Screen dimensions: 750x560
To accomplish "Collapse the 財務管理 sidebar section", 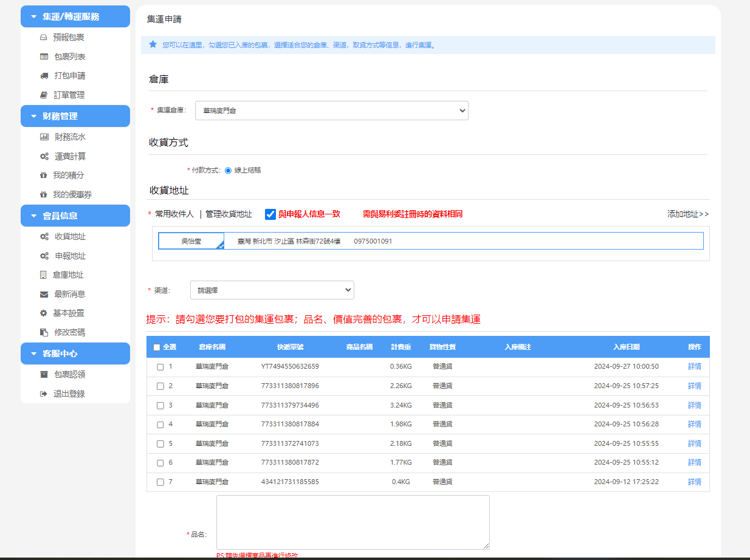I will point(75,116).
